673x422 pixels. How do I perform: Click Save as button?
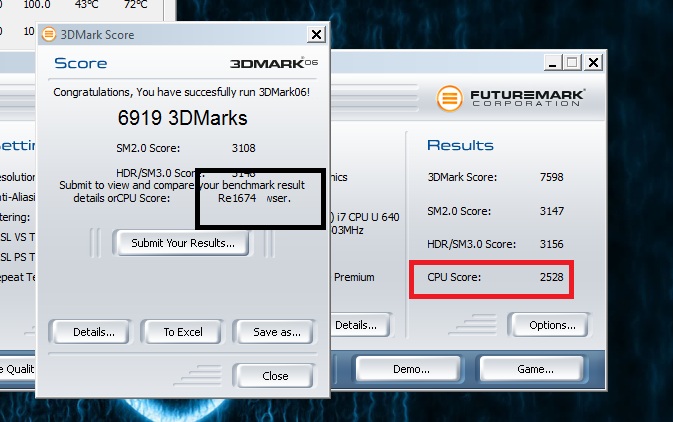click(x=276, y=332)
